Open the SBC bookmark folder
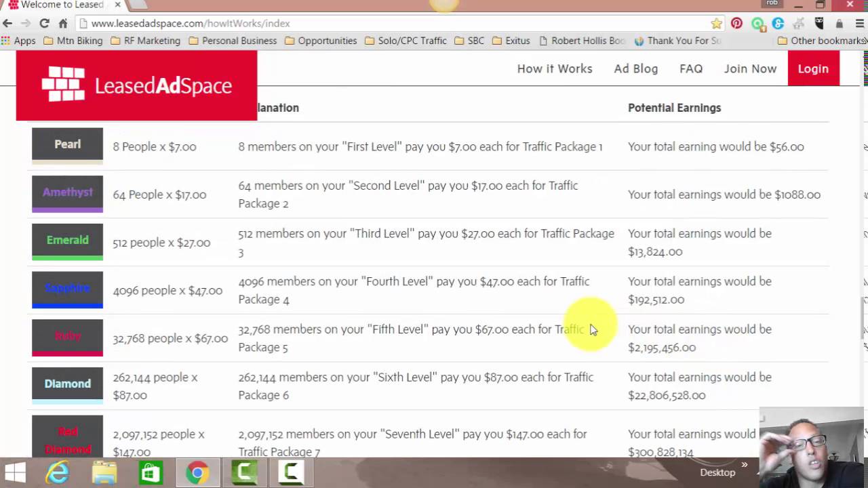868x488 pixels. 469,41
